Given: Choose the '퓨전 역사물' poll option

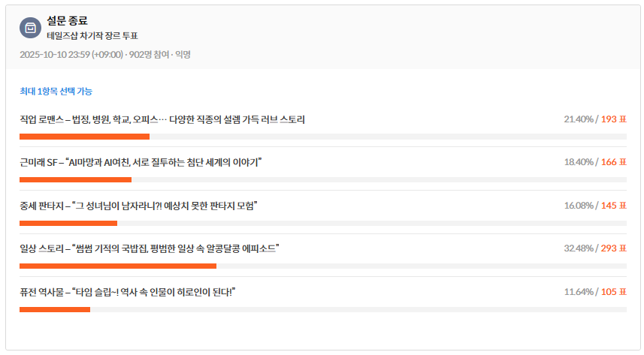Looking at the screenshot, I should pos(127,292).
